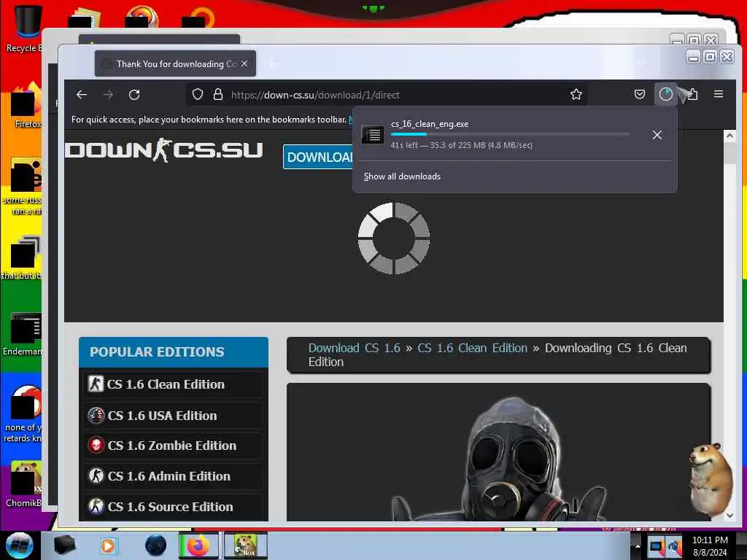747x560 pixels.
Task: Toggle the downloads progress toolbar icon
Action: (x=665, y=94)
